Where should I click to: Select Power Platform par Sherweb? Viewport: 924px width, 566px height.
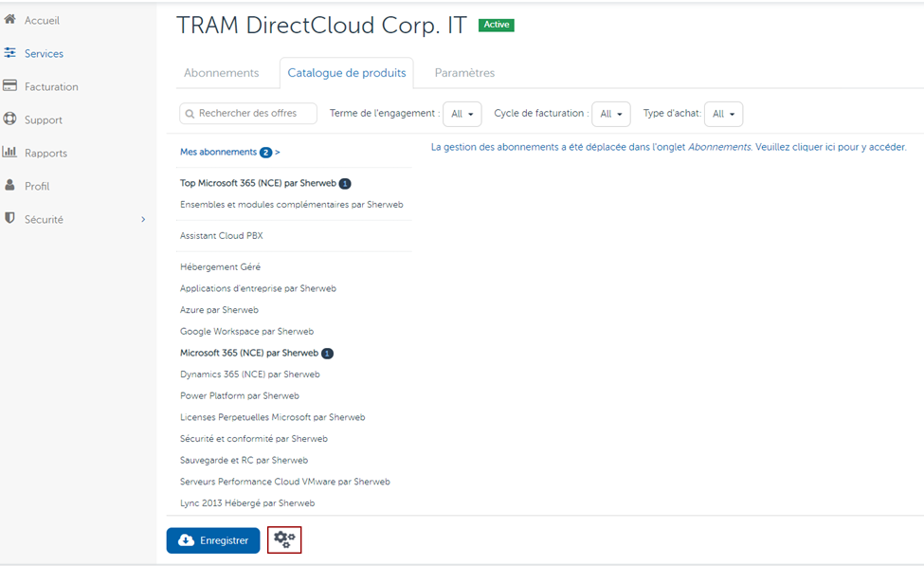[240, 395]
